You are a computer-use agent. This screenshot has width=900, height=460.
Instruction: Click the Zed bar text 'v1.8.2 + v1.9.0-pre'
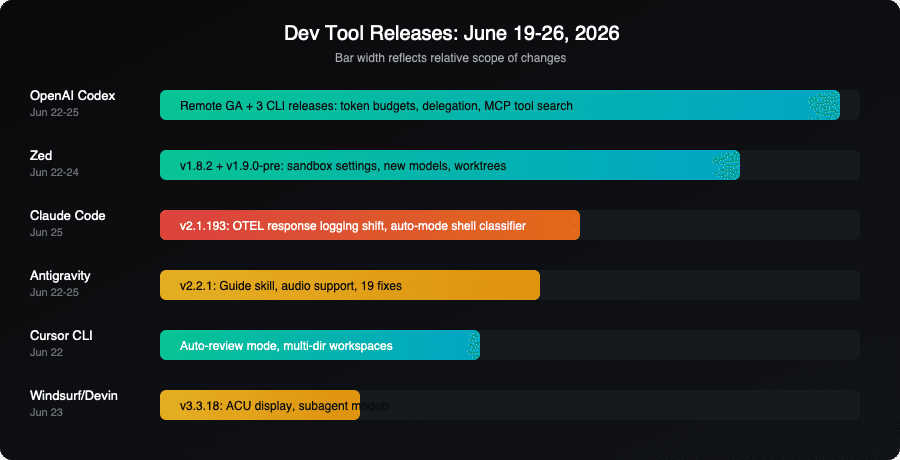pos(231,166)
